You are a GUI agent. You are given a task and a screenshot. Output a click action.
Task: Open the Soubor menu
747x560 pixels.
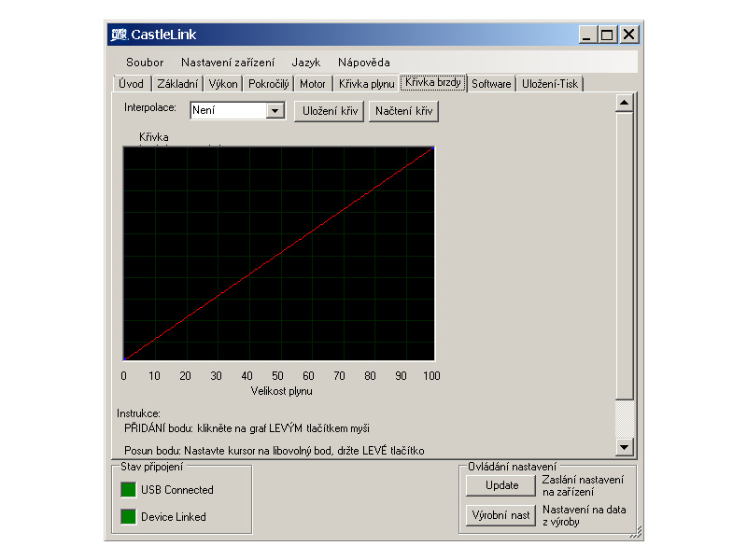145,63
